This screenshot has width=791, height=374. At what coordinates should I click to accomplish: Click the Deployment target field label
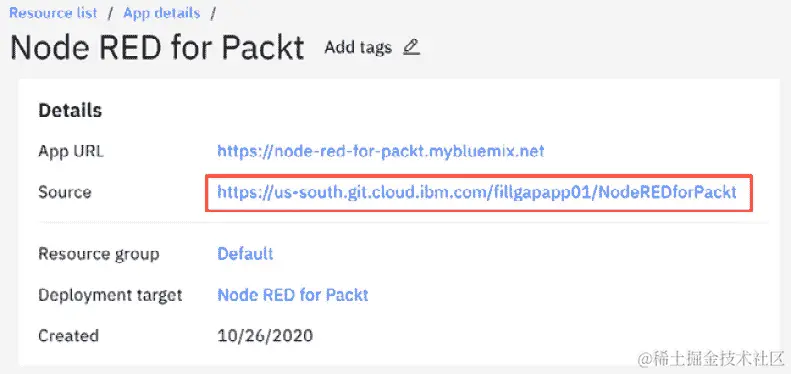tap(110, 295)
